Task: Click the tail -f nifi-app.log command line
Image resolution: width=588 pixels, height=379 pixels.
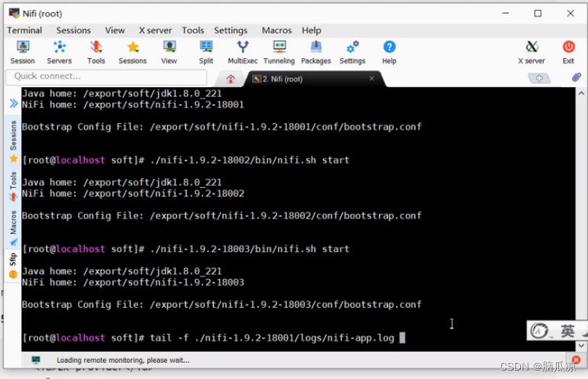Action: click(272, 338)
